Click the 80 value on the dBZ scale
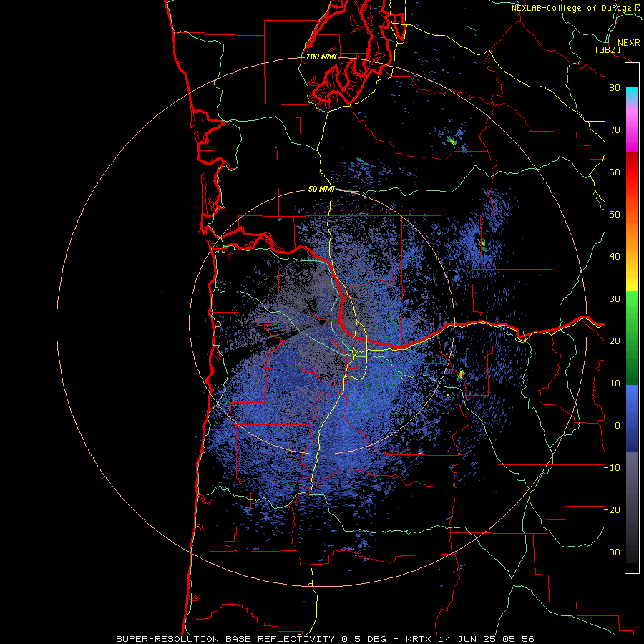The height and width of the screenshot is (644, 644). tap(615, 88)
